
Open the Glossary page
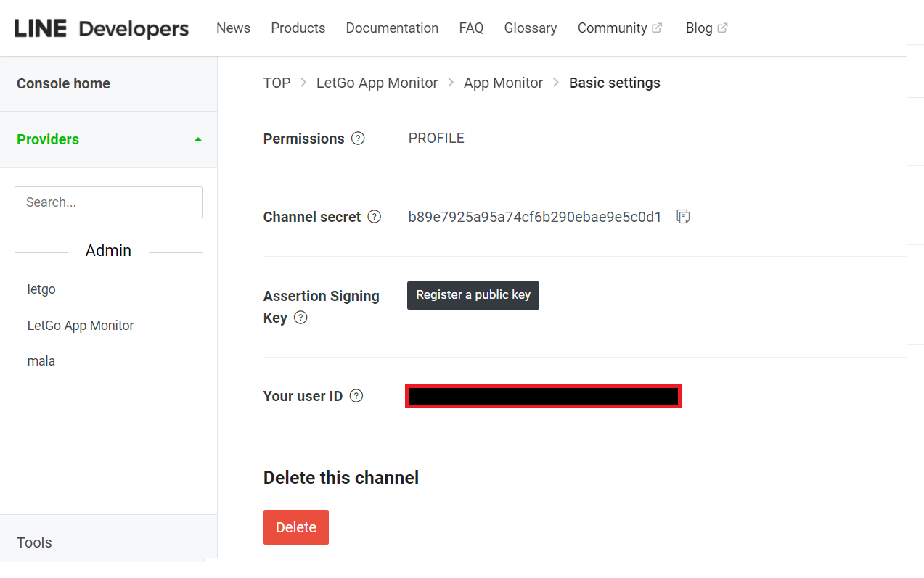531,28
